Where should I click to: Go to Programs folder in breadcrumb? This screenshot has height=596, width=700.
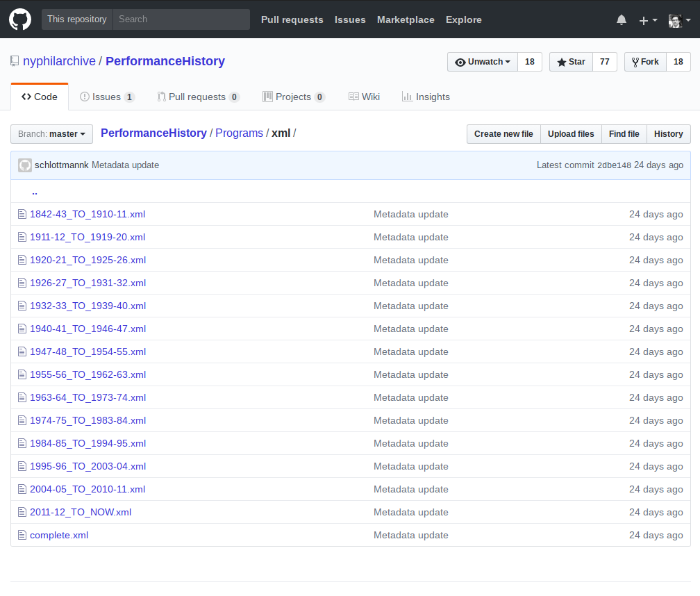(240, 133)
